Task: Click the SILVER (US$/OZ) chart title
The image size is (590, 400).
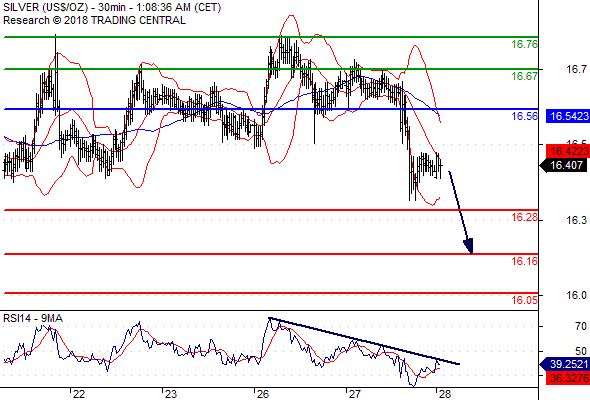Action: (45, 7)
